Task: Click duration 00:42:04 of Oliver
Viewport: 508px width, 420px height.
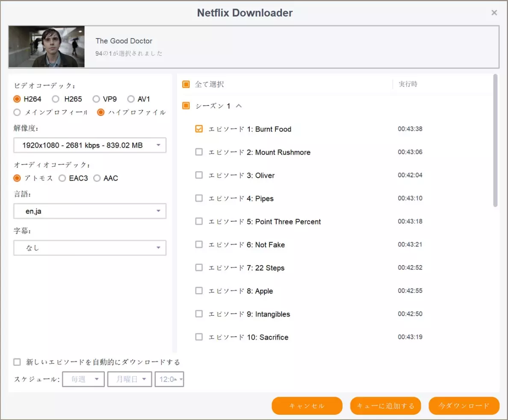Action: 410,175
